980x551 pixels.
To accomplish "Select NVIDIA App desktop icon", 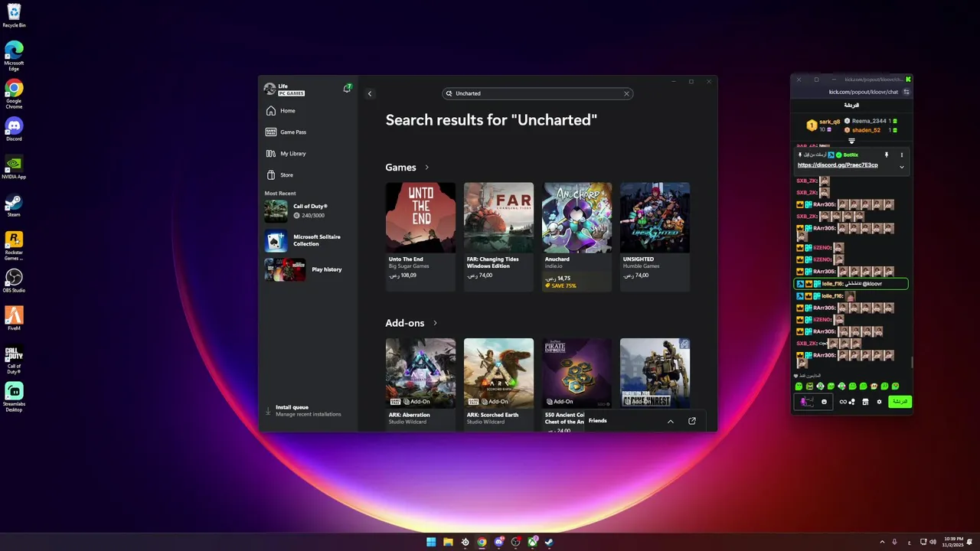I will pyautogui.click(x=14, y=168).
